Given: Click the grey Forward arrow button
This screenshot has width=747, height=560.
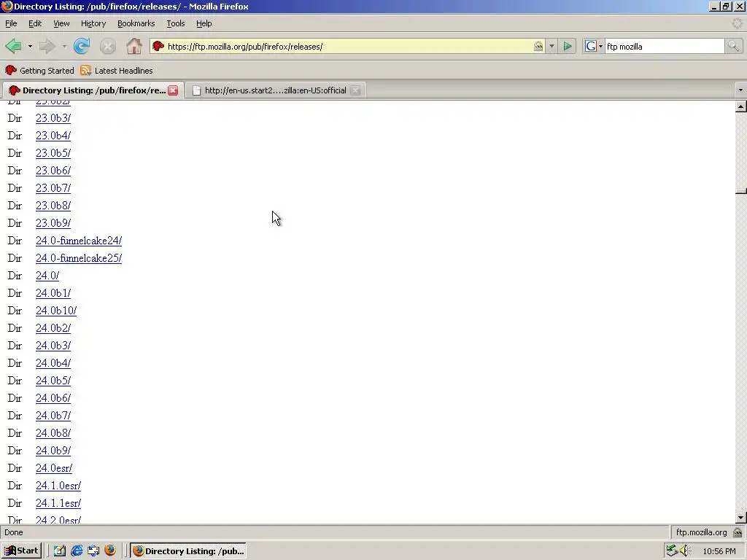Looking at the screenshot, I should pos(47,46).
